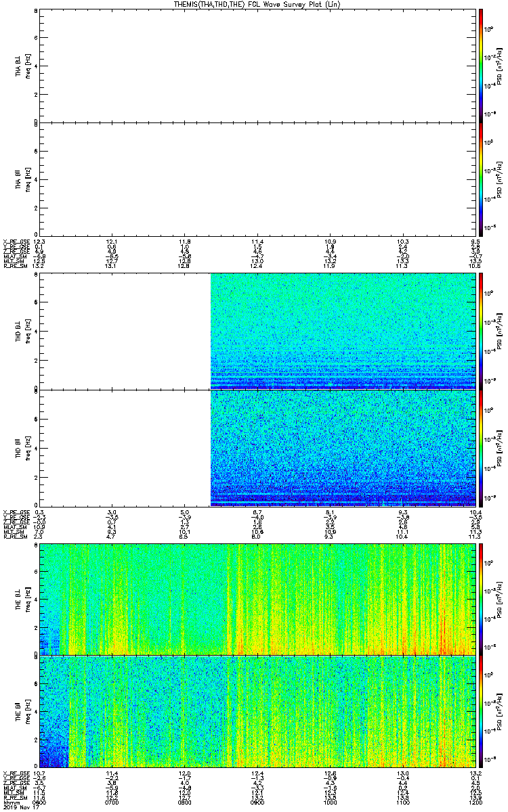Click the PSD label beside the THA B-perpendicular color bar
Viewport: 508px width, 812px height.
500,66
